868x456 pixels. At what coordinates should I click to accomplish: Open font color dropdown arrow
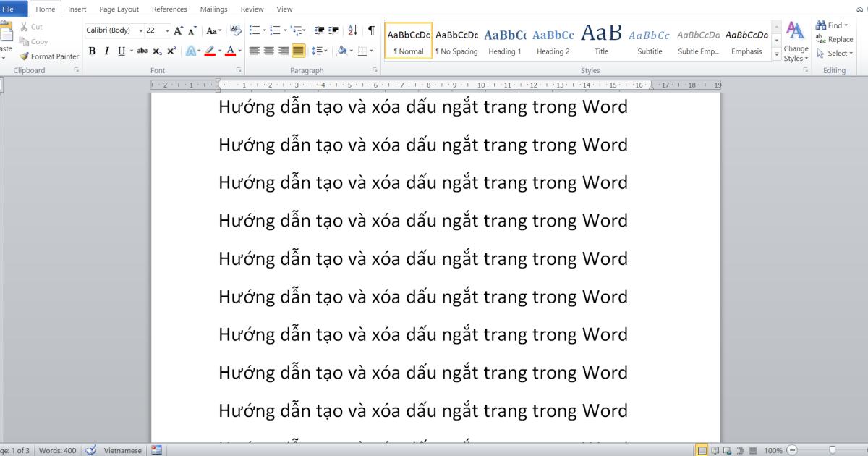click(239, 51)
